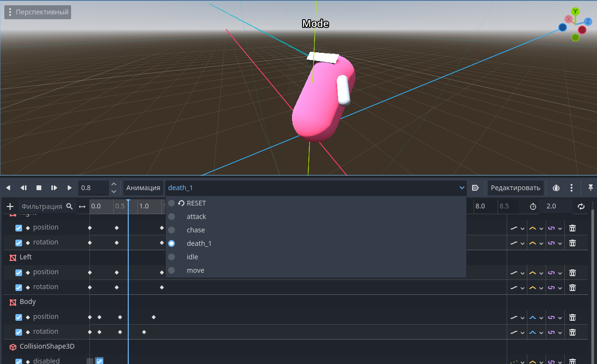
Task: Play the animation forward
Action: tap(70, 188)
